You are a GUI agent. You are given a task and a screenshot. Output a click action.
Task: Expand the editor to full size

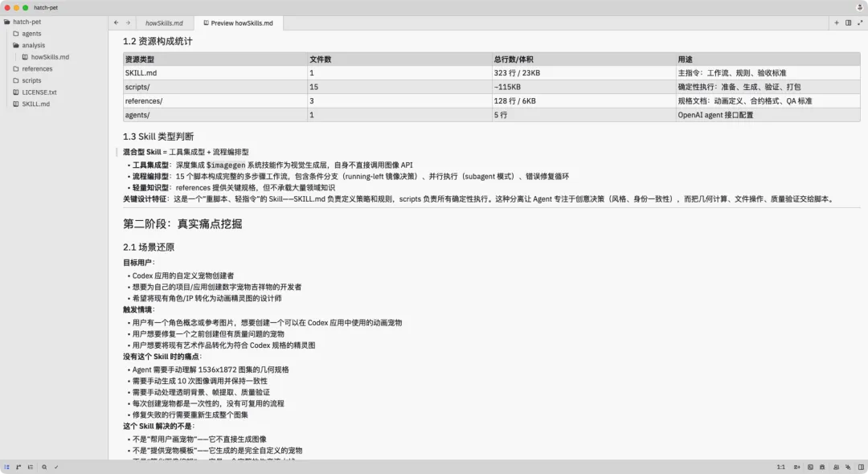860,22
